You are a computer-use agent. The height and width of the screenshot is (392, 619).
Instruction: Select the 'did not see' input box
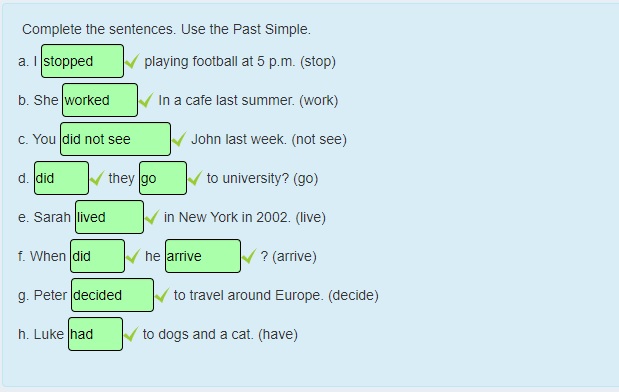tap(115, 139)
